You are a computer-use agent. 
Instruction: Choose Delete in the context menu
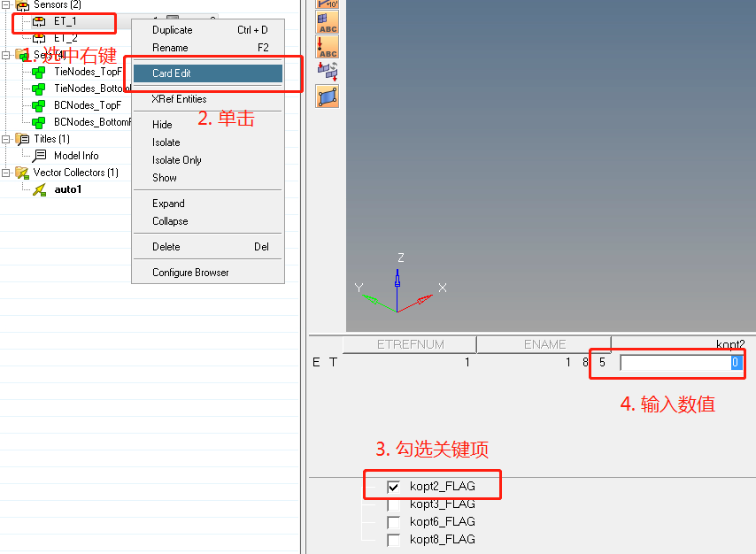coord(208,247)
